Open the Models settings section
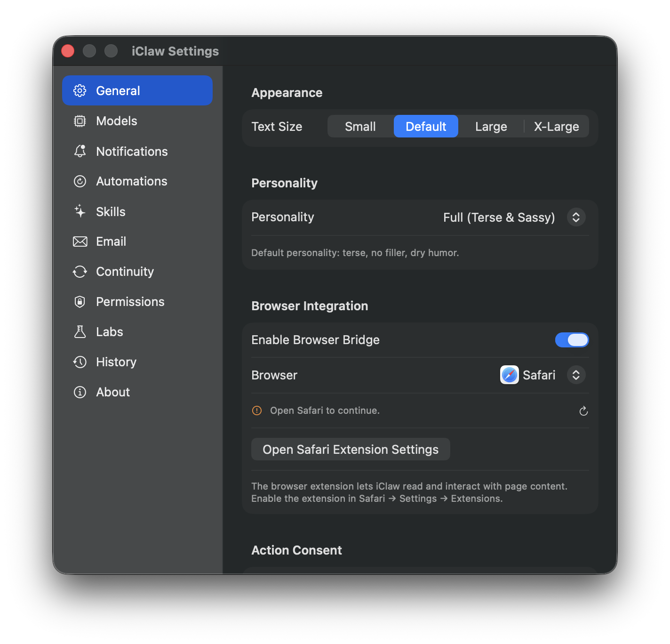Viewport: 670px width, 644px height. click(x=137, y=121)
